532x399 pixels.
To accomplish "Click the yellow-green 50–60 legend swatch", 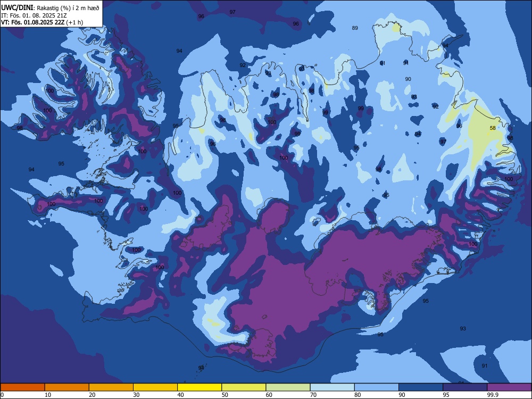I will (x=244, y=387).
